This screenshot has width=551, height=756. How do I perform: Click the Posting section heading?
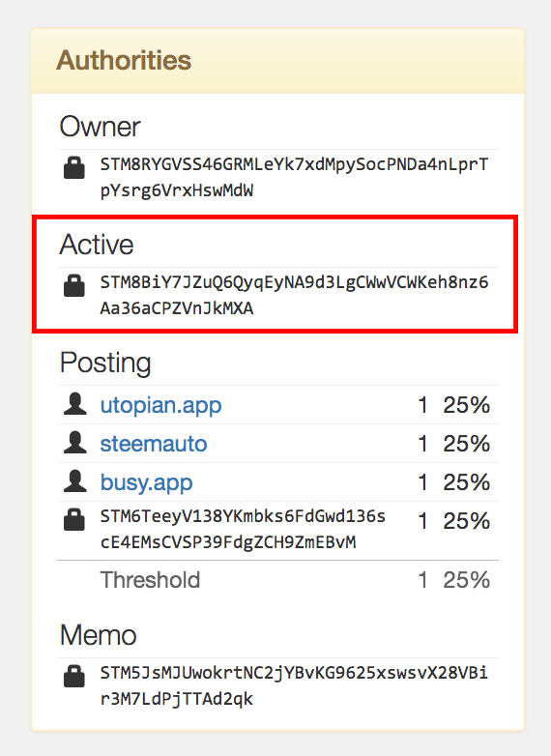(105, 363)
